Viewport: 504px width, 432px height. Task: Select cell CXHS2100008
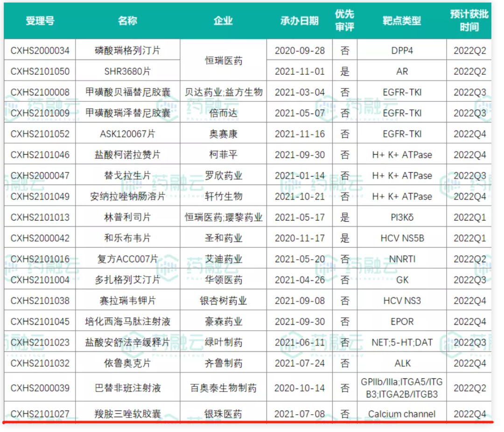click(40, 92)
